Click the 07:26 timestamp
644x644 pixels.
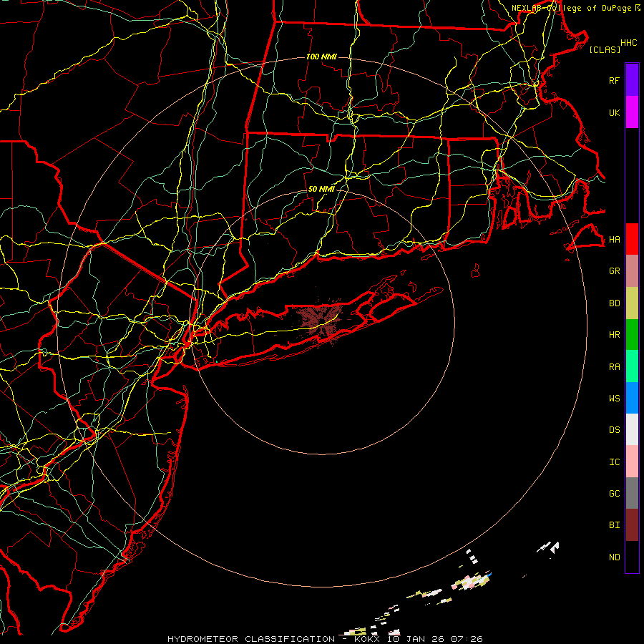pyautogui.click(x=467, y=639)
